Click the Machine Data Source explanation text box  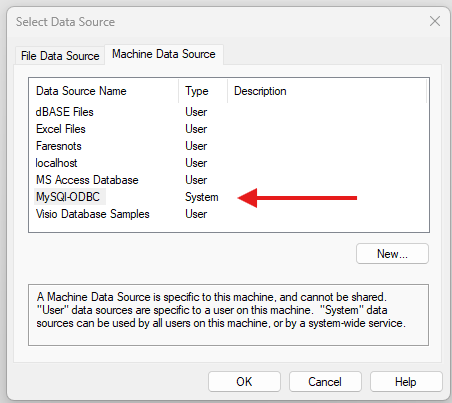228,315
